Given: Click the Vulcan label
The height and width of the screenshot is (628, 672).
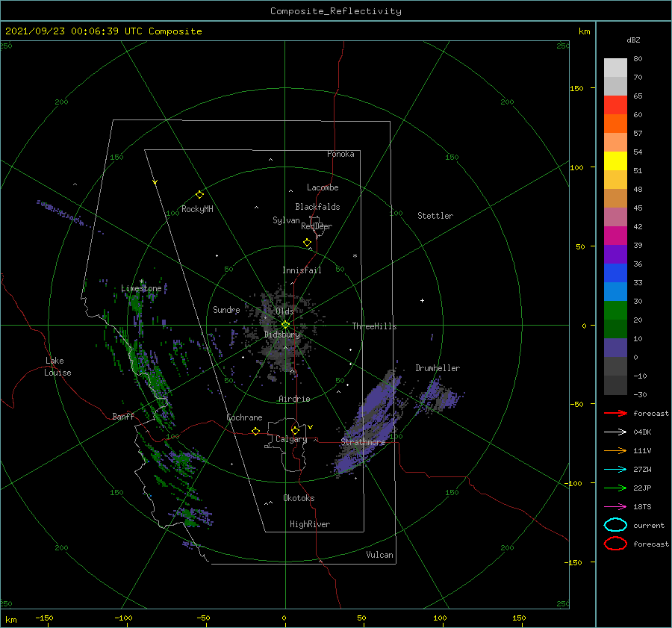Looking at the screenshot, I should [380, 555].
